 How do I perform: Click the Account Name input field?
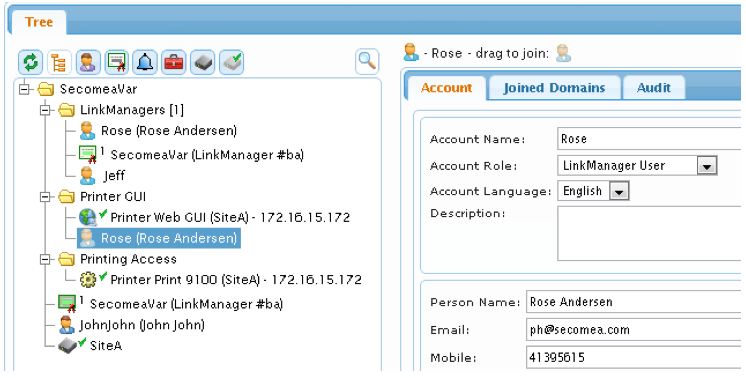[648, 139]
